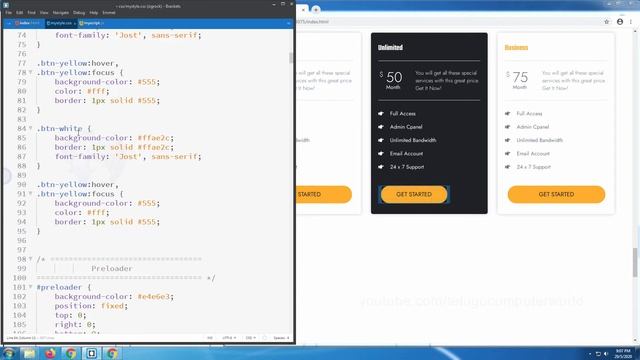This screenshot has height=360, width=640.
Task: Open the View menu in Brackets
Action: [44, 13]
